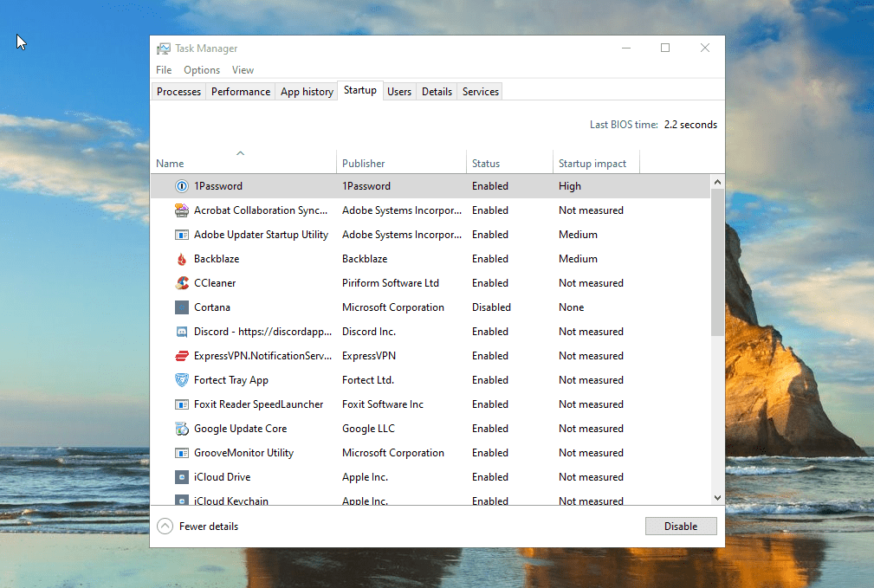Click the None impact value for Cortana

(572, 307)
